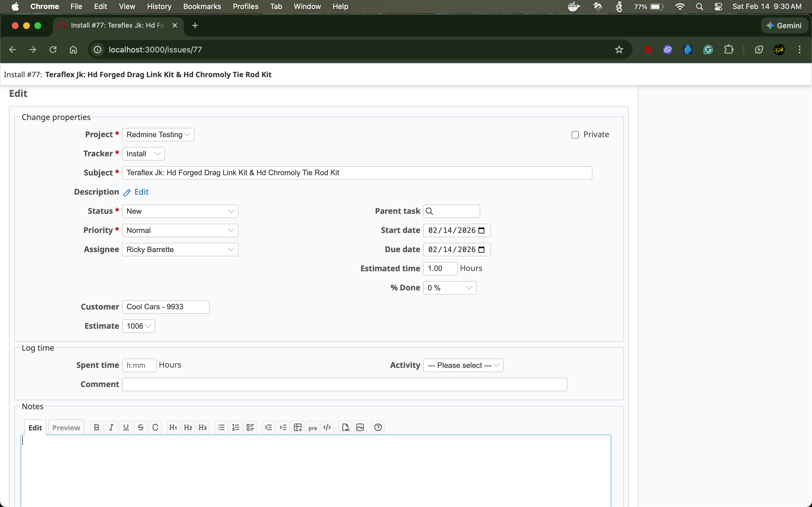Open the Activity select dropdown
812x507 pixels.
[x=463, y=365]
